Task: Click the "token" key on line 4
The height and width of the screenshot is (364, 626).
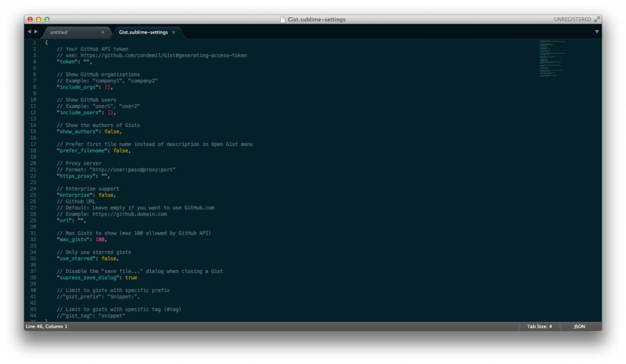Action: 67,62
